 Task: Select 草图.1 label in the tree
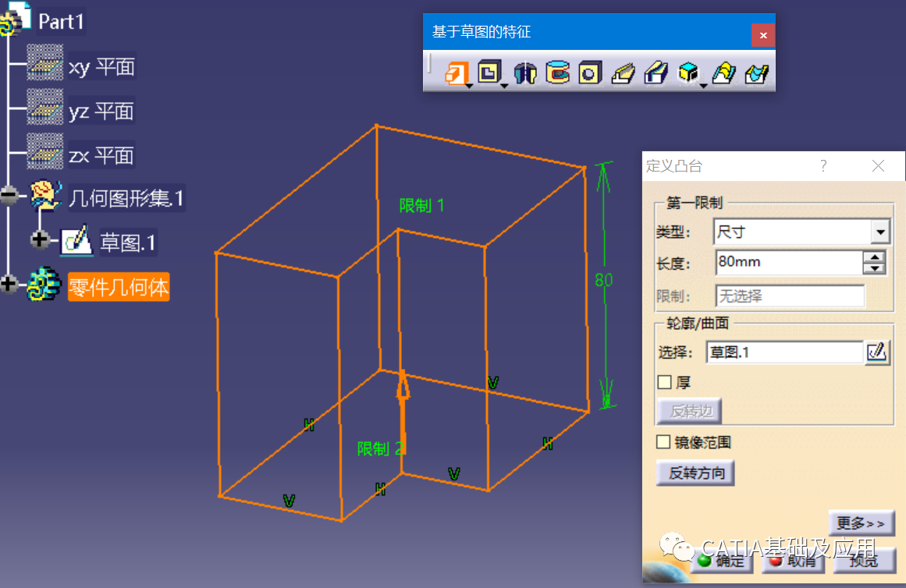click(x=128, y=243)
